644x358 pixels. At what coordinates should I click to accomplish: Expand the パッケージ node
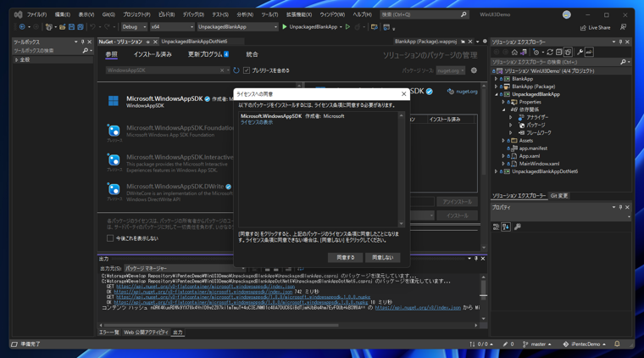coord(511,125)
